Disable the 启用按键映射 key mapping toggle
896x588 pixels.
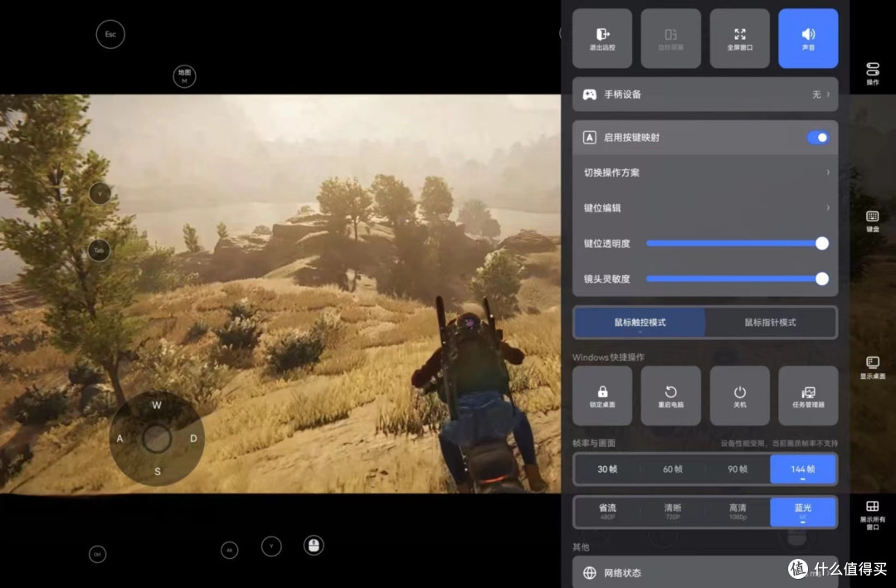[x=819, y=137]
